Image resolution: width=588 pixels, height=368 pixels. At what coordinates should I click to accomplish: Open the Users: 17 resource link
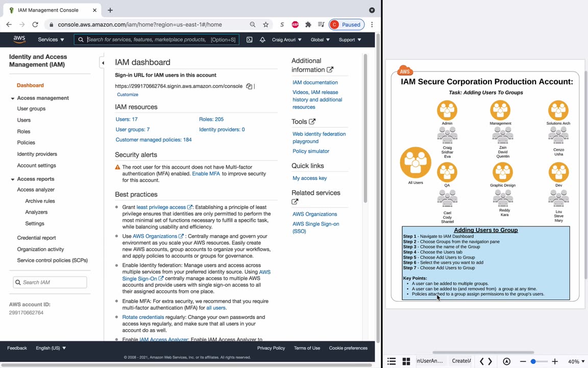pyautogui.click(x=127, y=119)
